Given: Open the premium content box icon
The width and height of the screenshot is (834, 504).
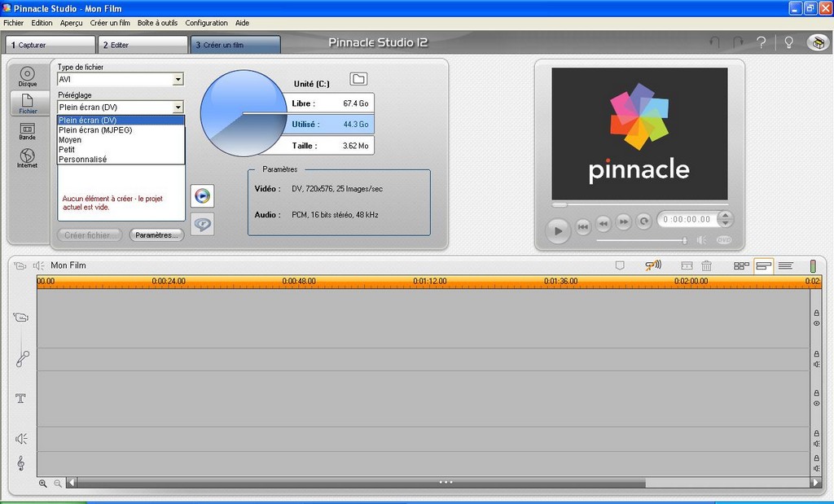Looking at the screenshot, I should (818, 42).
